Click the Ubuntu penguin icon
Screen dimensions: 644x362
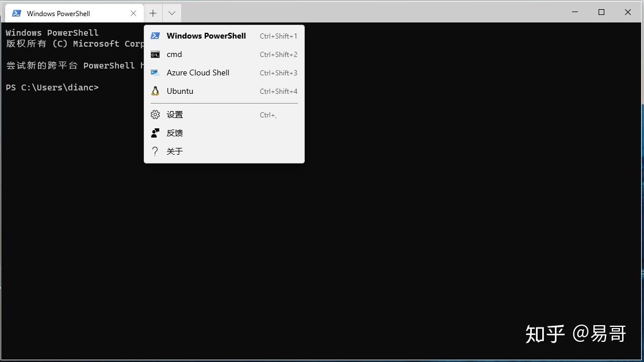[155, 91]
